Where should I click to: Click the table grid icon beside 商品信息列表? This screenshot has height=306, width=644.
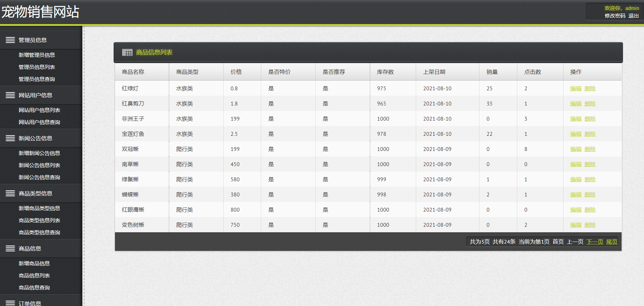point(127,52)
